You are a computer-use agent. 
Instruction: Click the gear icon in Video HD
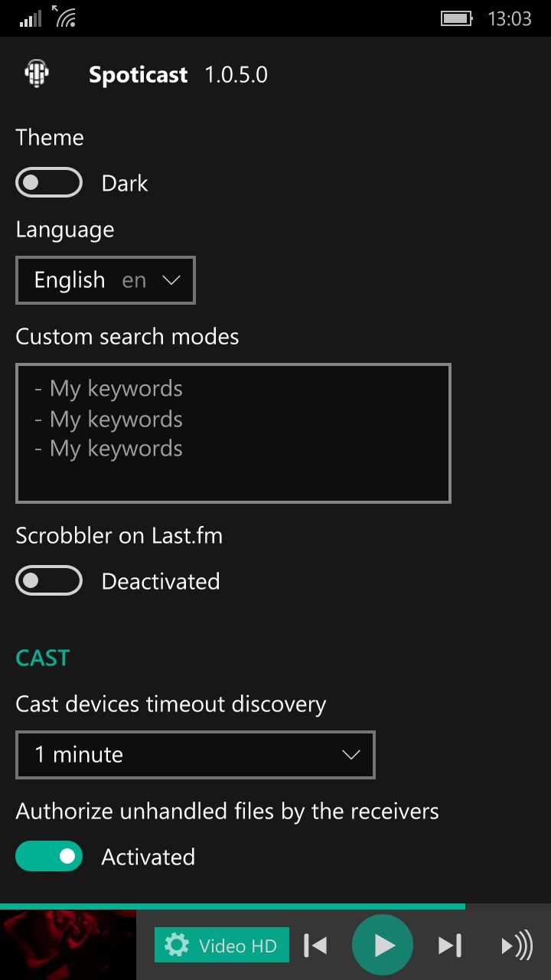pos(177,946)
